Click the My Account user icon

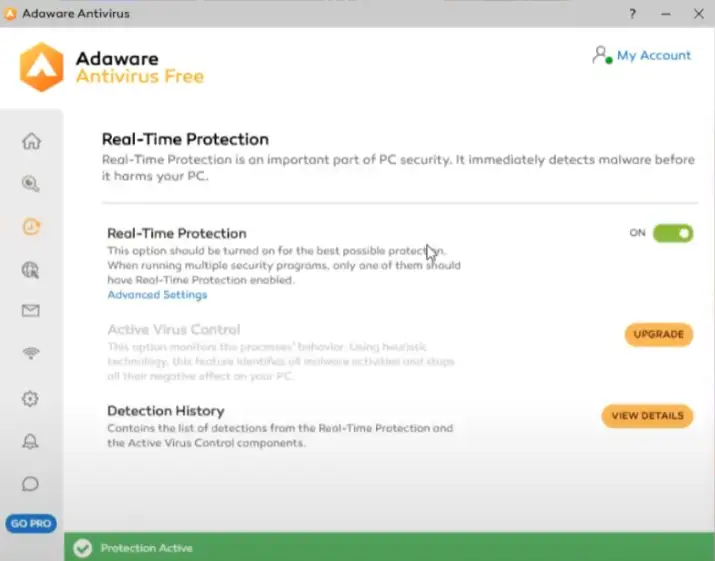coord(602,55)
